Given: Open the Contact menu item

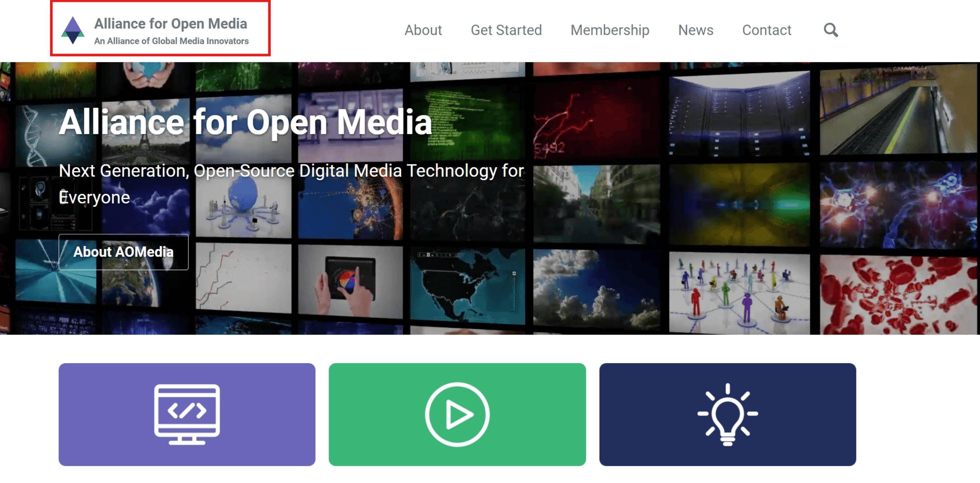Looking at the screenshot, I should click(767, 30).
